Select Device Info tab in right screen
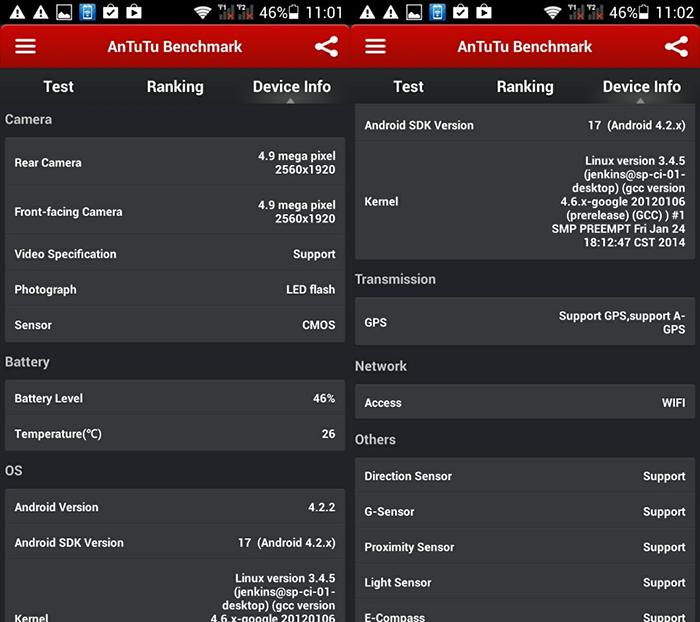 click(x=642, y=87)
